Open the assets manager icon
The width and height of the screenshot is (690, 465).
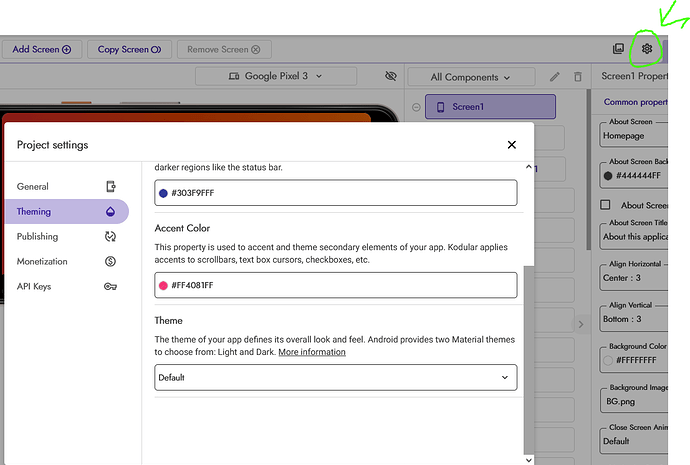619,48
